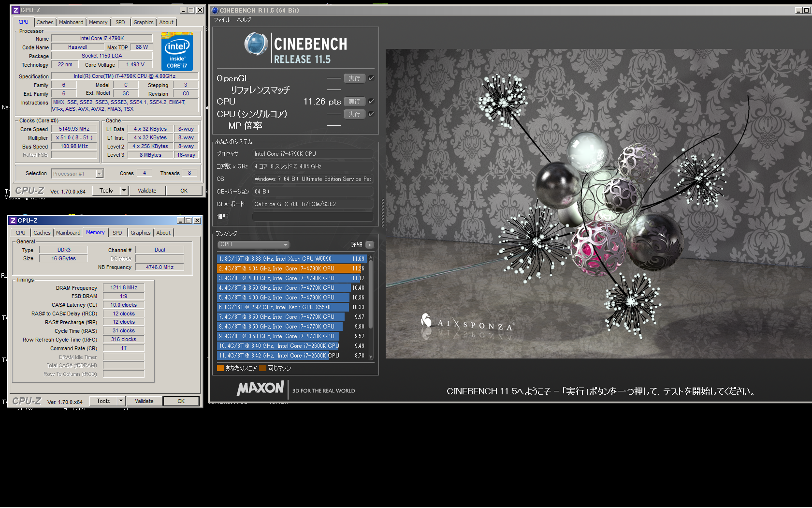Select ranking row 8 i7-4770K 9.80
The width and height of the screenshot is (812, 508).
tap(291, 327)
